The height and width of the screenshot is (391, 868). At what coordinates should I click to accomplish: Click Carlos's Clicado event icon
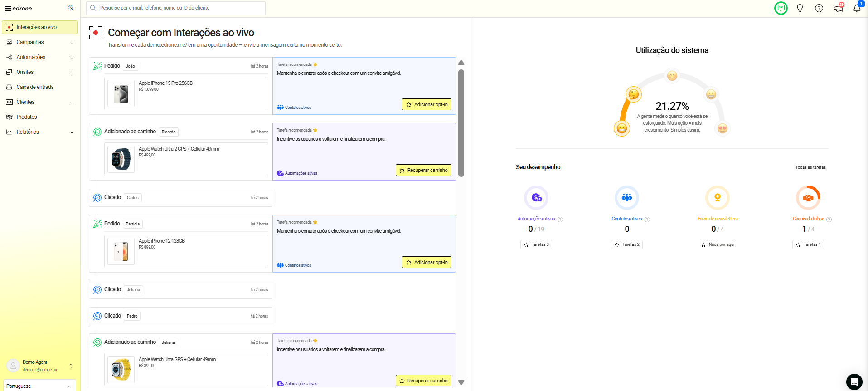pos(97,198)
